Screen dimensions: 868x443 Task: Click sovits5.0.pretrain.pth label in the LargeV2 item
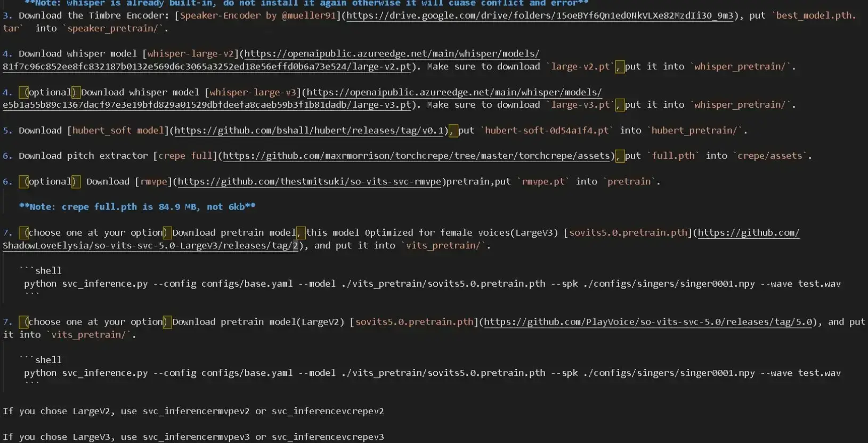[x=414, y=322]
